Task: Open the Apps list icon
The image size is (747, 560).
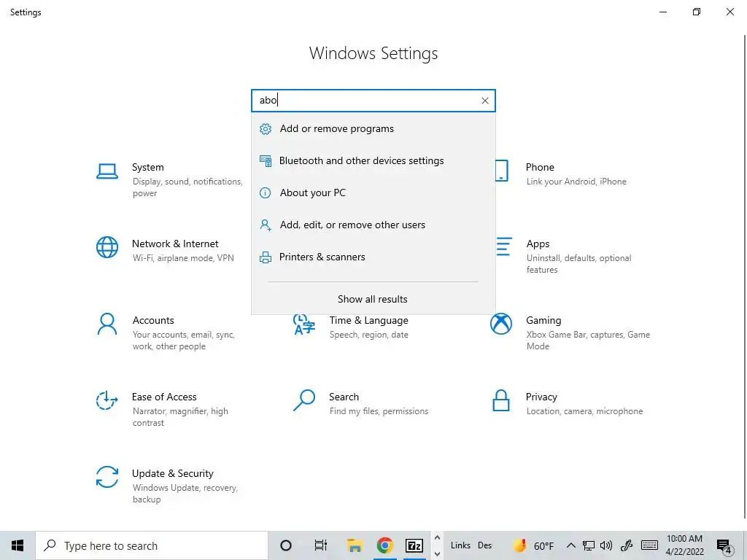Action: point(504,246)
